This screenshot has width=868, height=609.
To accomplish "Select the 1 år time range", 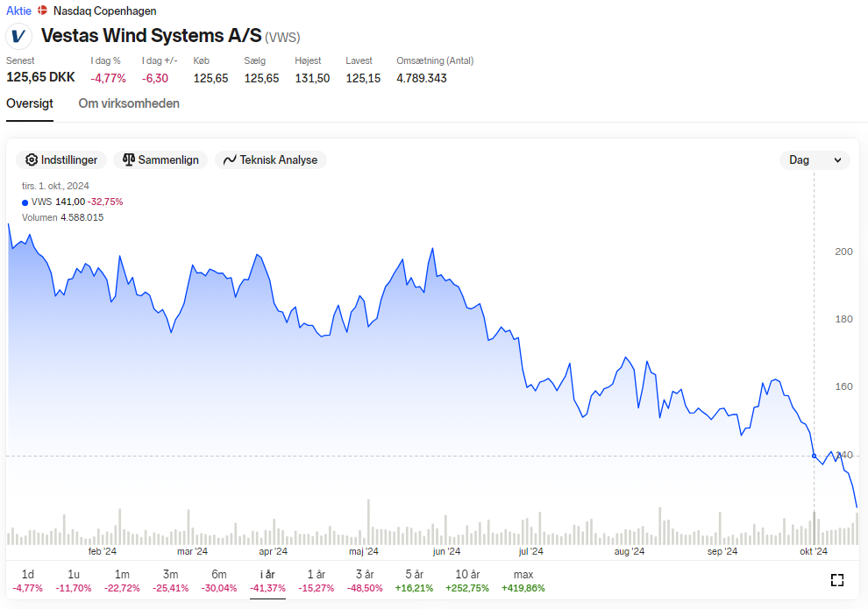I will click(x=317, y=581).
